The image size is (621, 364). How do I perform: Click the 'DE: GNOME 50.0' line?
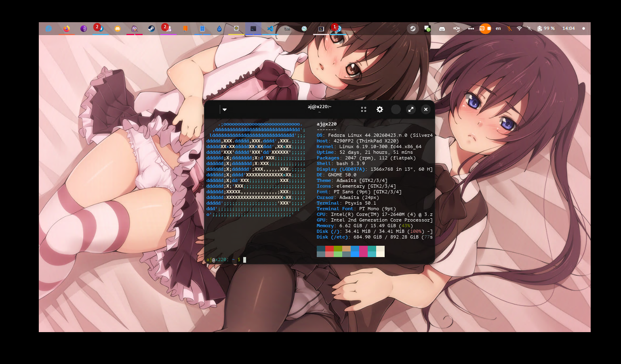coord(337,175)
